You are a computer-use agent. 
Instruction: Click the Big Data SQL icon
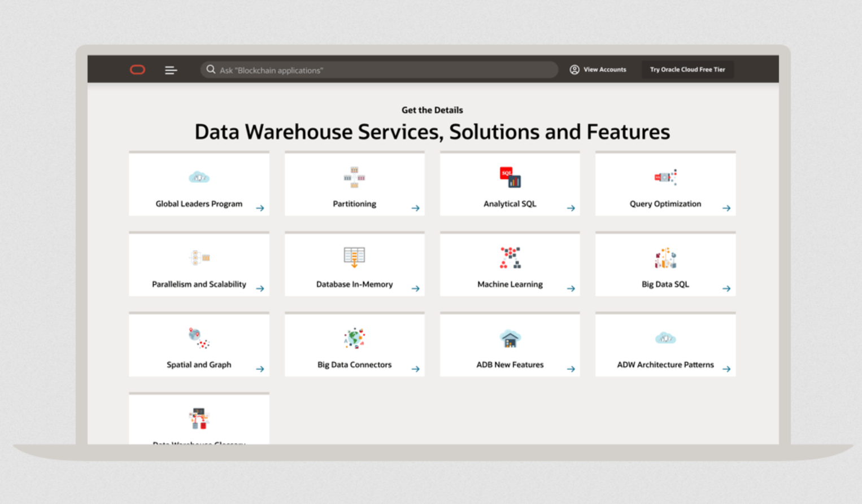point(665,258)
